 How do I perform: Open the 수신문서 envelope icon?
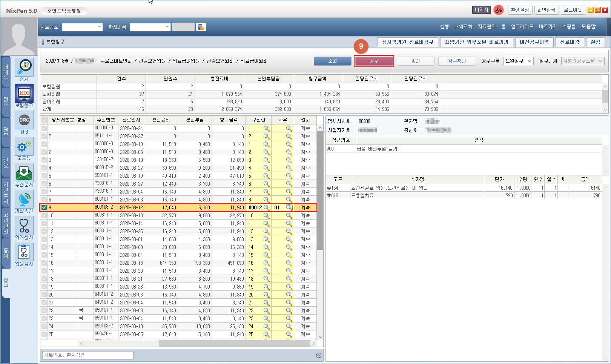[24, 173]
